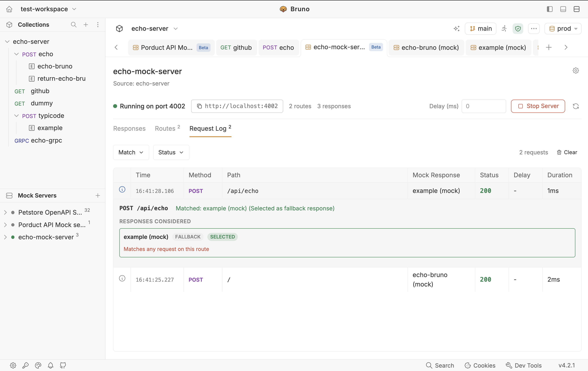Click the Delay (ms) input field

(x=484, y=106)
